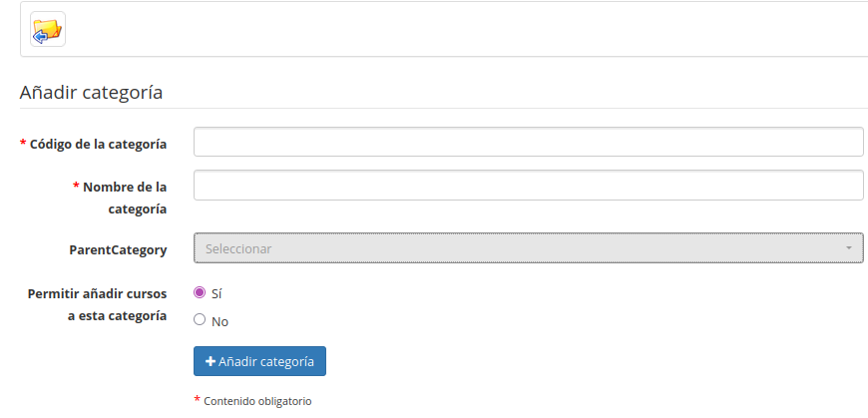Click the ParentCategory dropdown arrow
The width and height of the screenshot is (868, 418).
coord(848,247)
